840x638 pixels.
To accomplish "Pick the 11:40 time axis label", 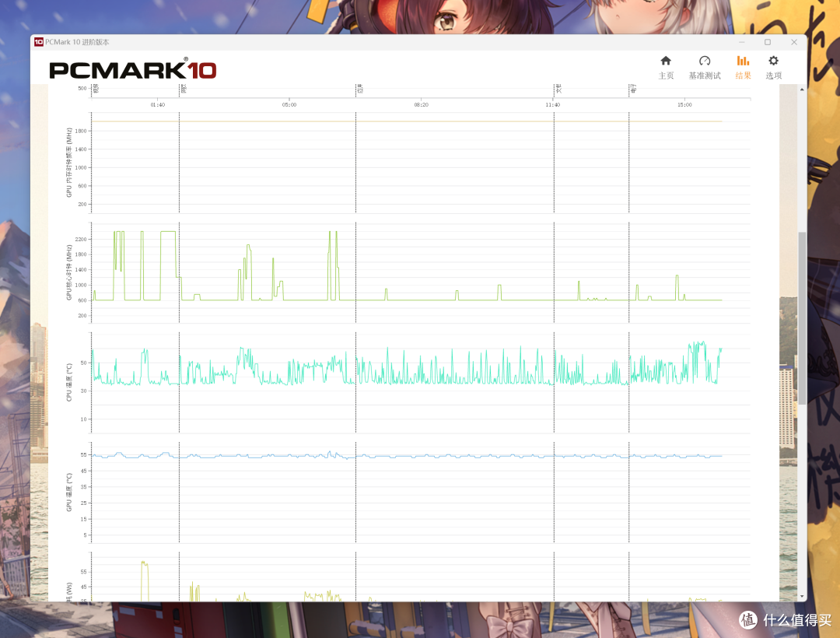I will pyautogui.click(x=552, y=104).
